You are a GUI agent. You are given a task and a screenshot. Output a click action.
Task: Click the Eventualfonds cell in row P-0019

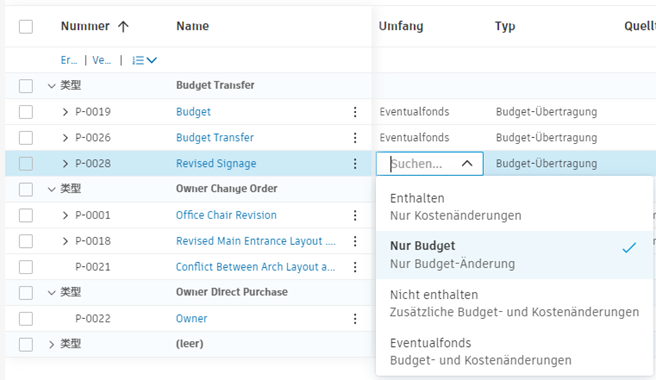tap(414, 112)
